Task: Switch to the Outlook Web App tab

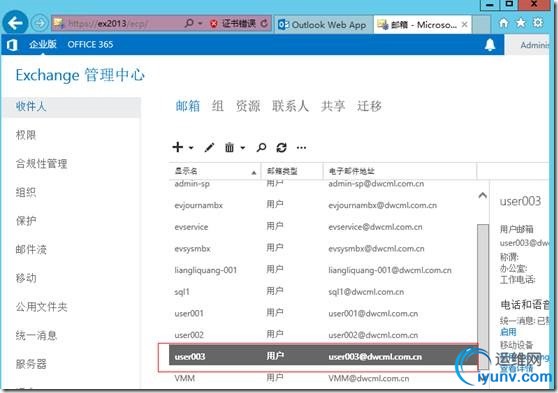Action: coord(323,25)
